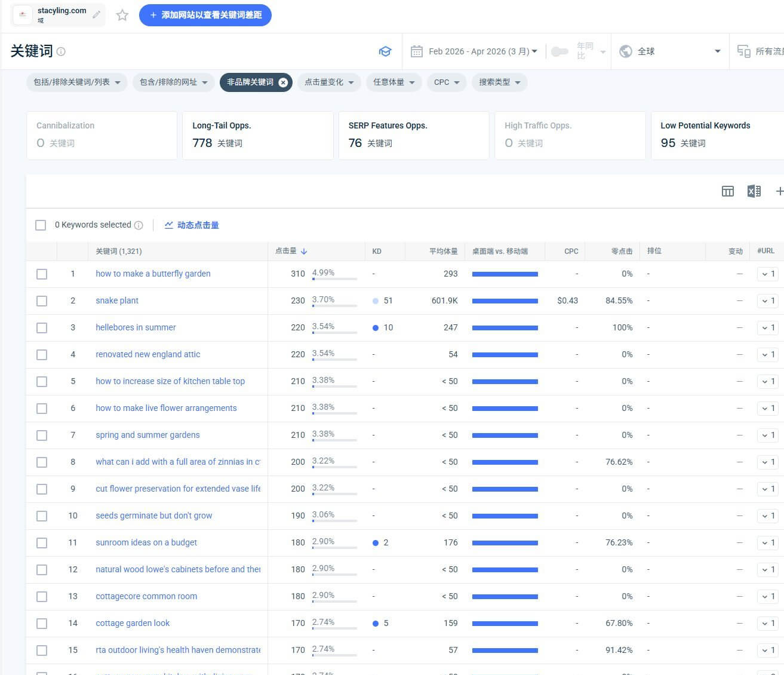Sort by the 平均体量 column header
Screen dimensions: 784x675
point(444,251)
